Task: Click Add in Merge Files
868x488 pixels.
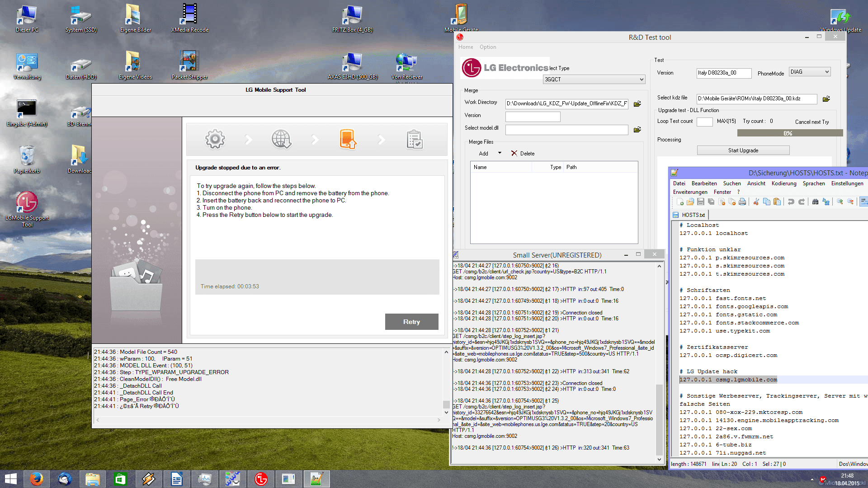Action: [483, 154]
